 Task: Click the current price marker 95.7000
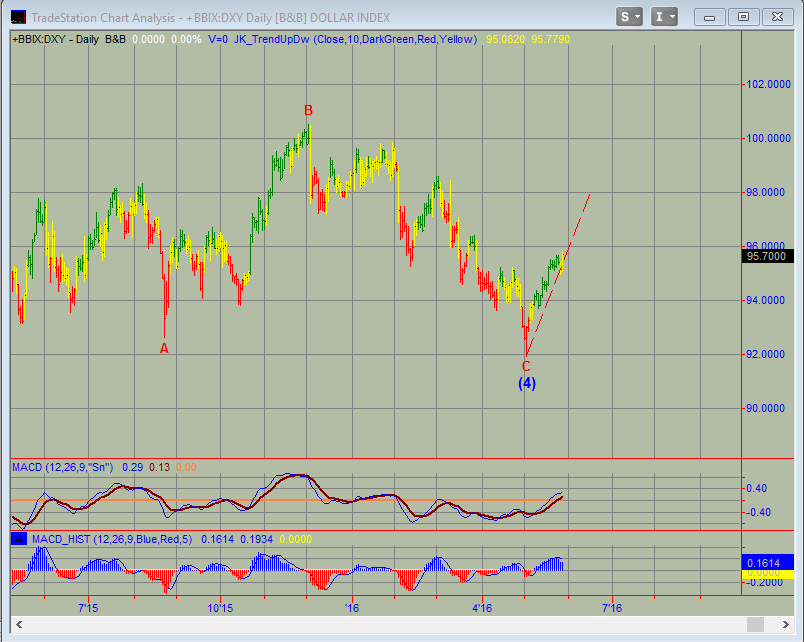(767, 256)
